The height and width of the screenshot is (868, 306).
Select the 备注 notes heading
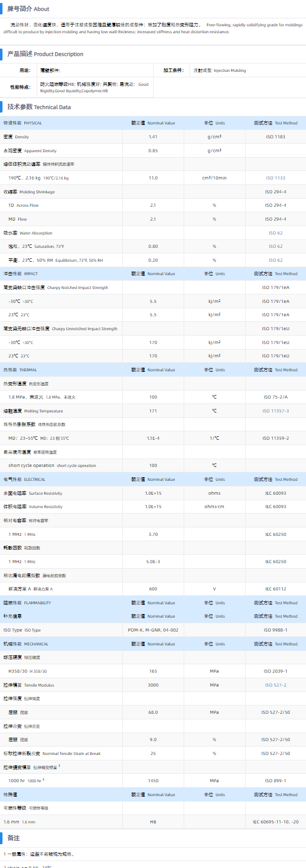tap(13, 838)
